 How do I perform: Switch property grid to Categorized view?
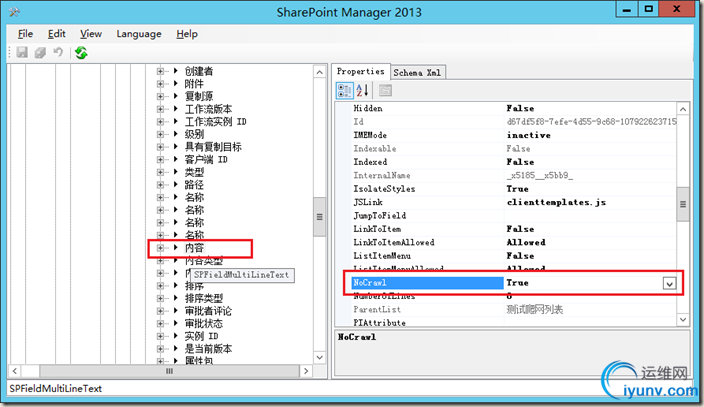tap(344, 90)
